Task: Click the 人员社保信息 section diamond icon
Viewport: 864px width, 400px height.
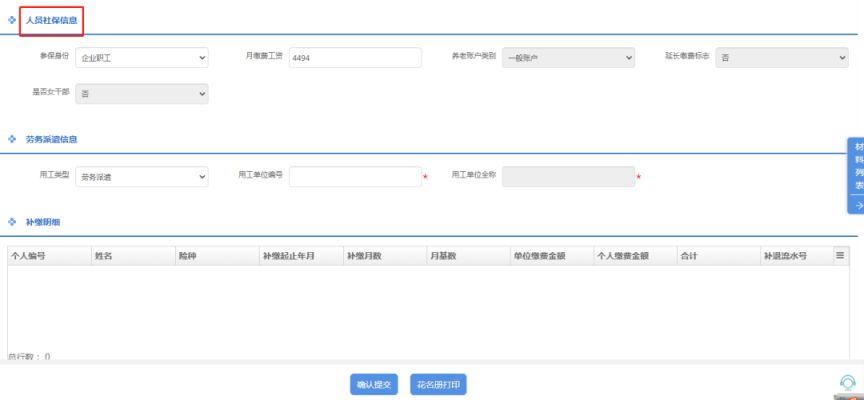Action: [x=12, y=20]
